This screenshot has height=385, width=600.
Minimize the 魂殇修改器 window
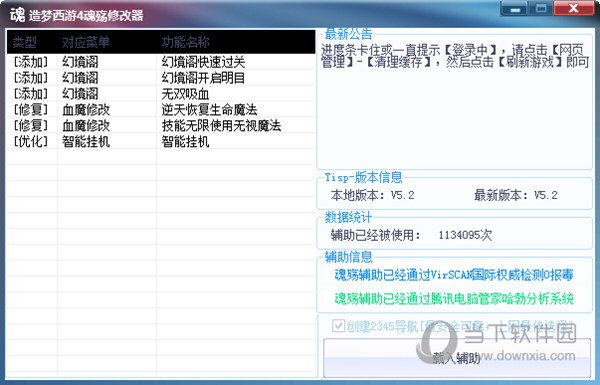point(514,9)
